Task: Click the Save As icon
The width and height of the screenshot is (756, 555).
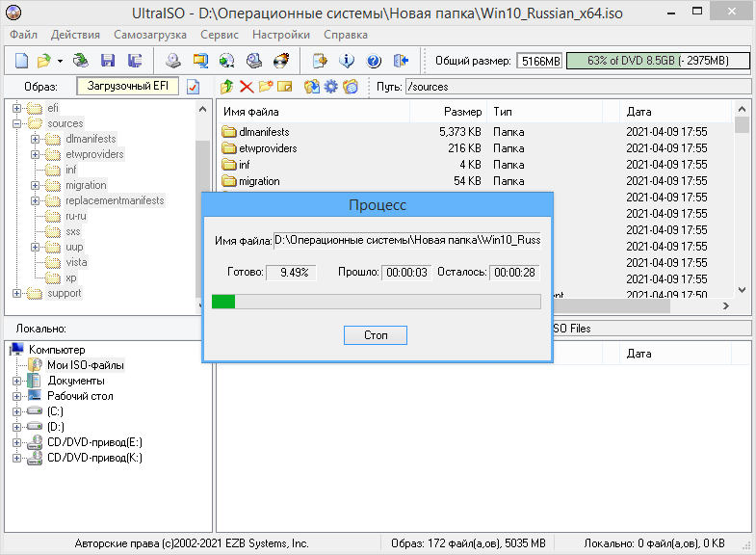Action: click(135, 61)
